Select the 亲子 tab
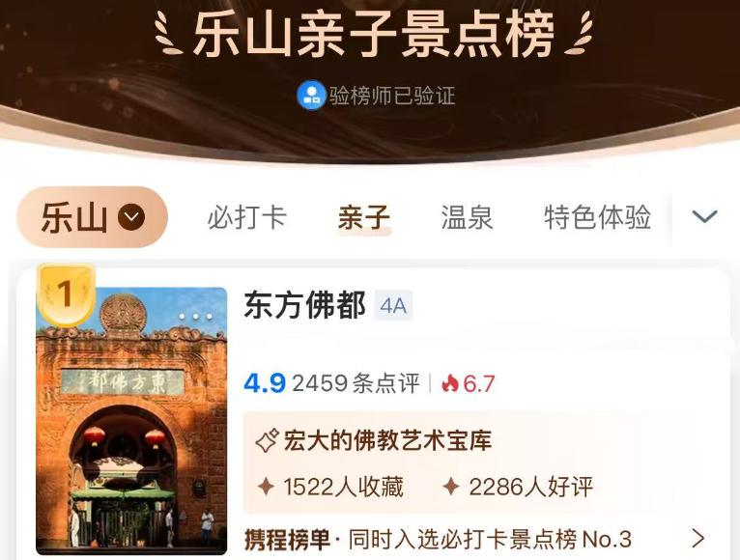Screen dimensions: 740x560 point(364,217)
